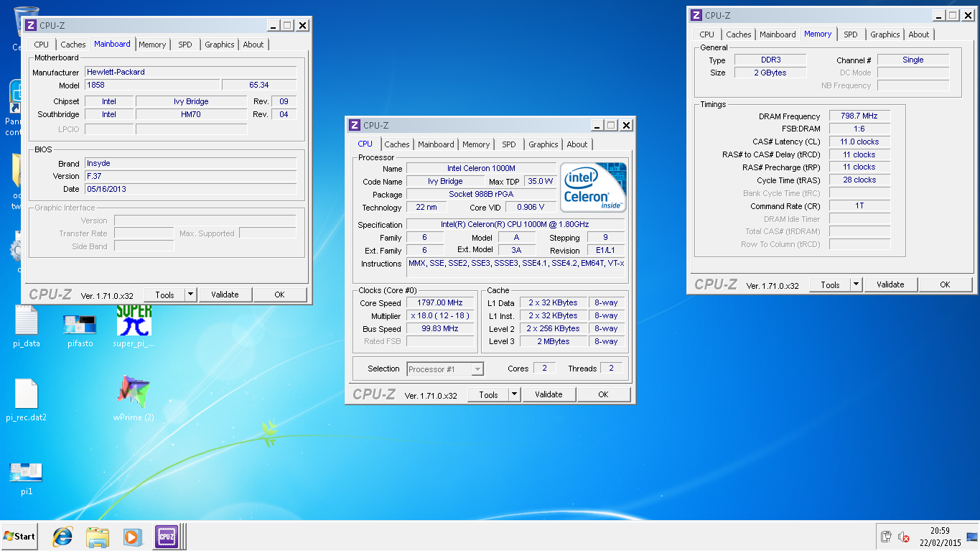Click Validate in Mainboard window
This screenshot has width=980, height=551.
click(x=225, y=295)
